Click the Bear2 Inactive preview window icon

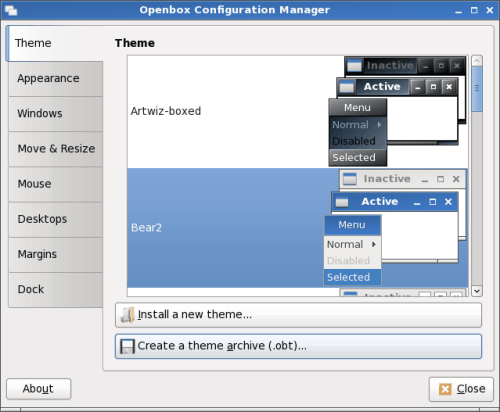tap(350, 179)
